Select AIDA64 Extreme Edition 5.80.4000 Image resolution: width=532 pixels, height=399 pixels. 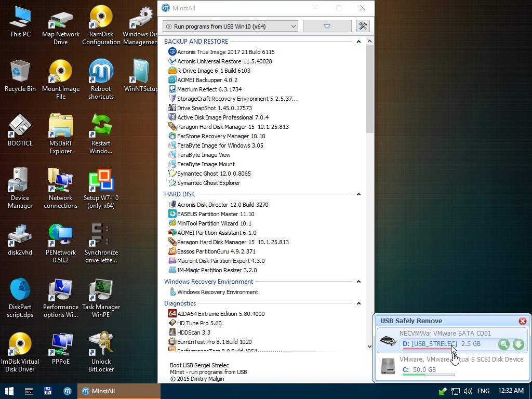tap(217, 314)
